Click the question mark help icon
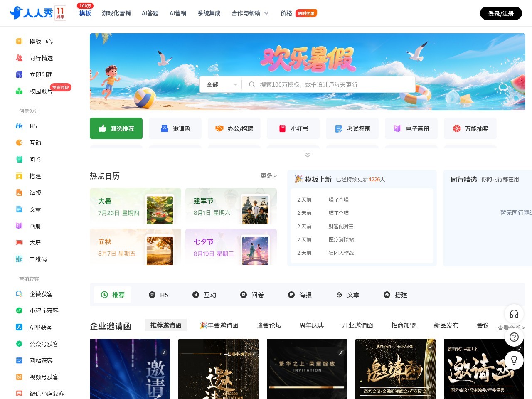The image size is (532, 399). [x=514, y=337]
